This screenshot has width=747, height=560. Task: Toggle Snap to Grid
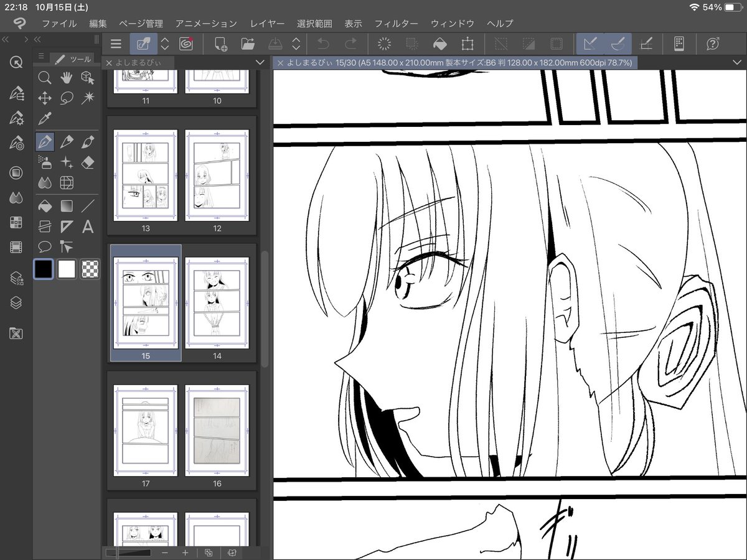click(x=646, y=44)
